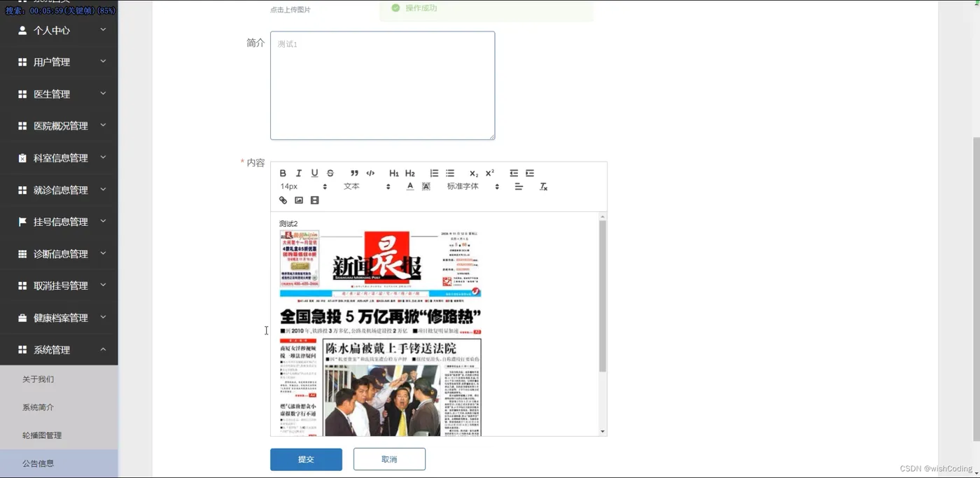The image size is (980, 478).
Task: Expand the 就诊信息管理 sidebar menu
Action: [59, 190]
